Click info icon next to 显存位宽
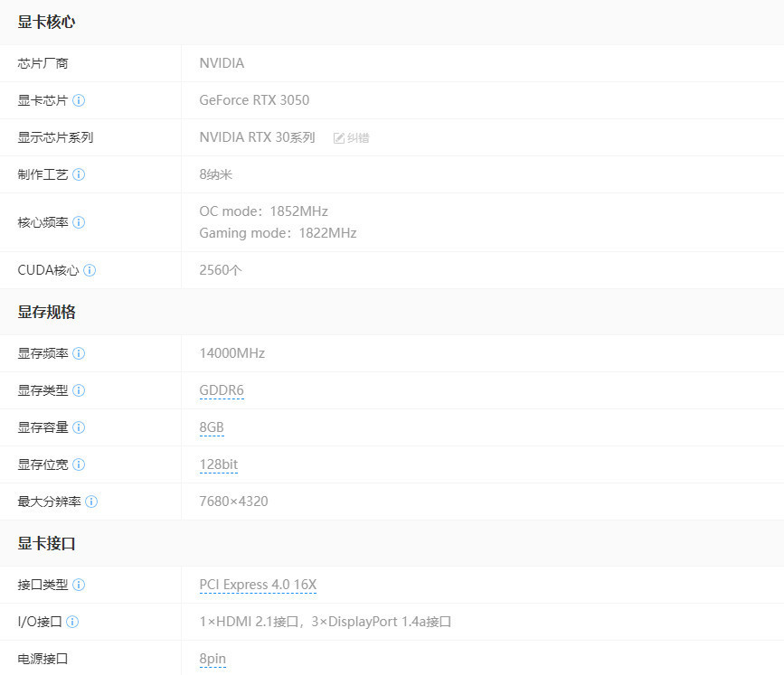 [79, 464]
